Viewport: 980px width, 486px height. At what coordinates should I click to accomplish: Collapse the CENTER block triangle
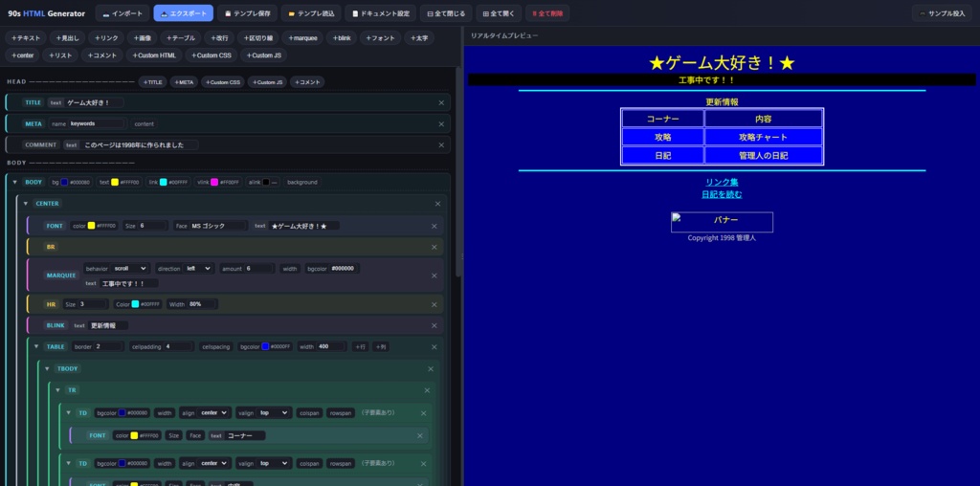(x=26, y=204)
